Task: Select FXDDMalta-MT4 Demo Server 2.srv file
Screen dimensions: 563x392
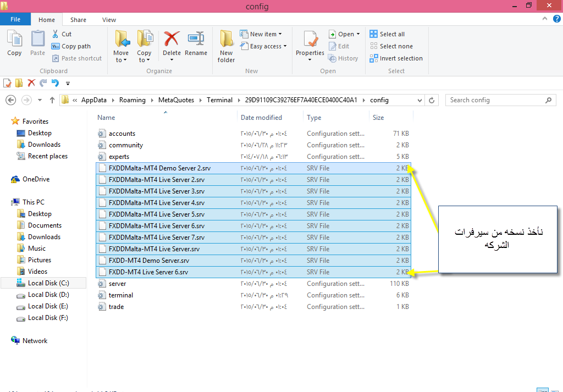Action: (x=253, y=168)
